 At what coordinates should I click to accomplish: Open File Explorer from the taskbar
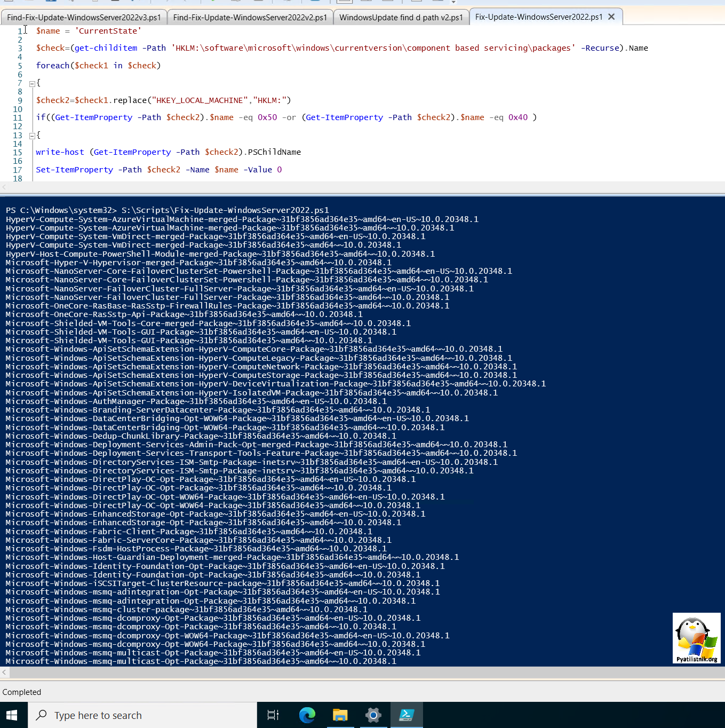tap(340, 715)
